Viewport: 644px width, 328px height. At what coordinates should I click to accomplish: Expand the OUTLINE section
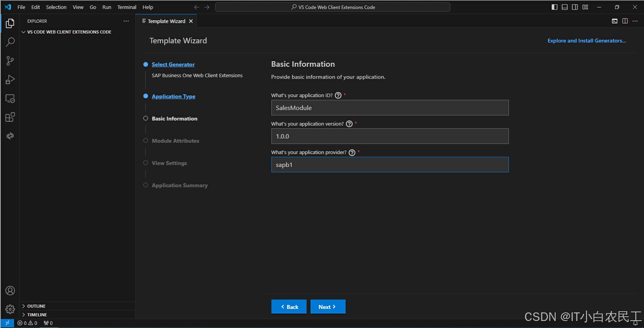coord(77,306)
